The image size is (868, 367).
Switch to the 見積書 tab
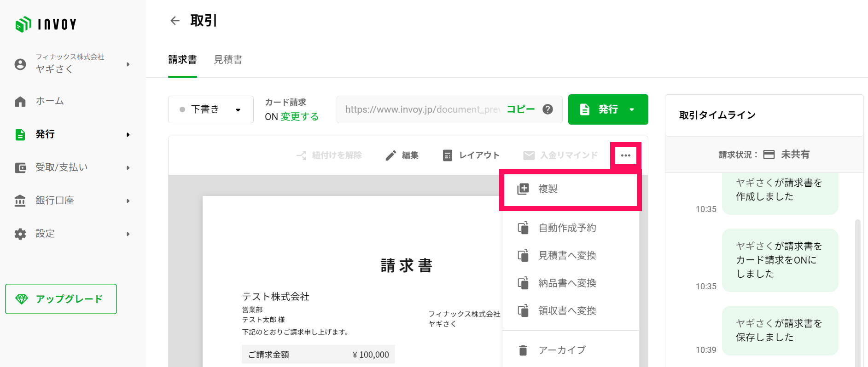coord(228,59)
